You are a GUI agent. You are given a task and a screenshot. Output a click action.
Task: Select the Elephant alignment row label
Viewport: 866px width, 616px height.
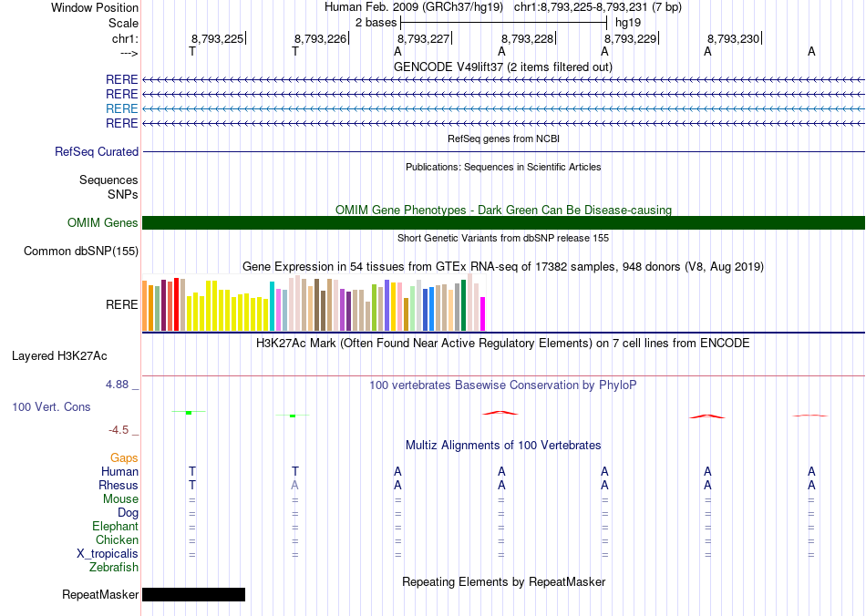coord(115,526)
